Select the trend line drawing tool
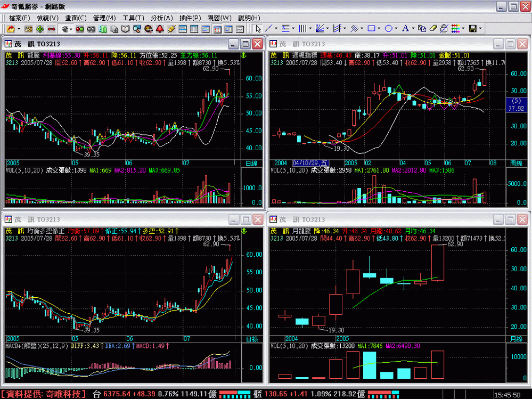This screenshot has height=399, width=532. click(268, 29)
